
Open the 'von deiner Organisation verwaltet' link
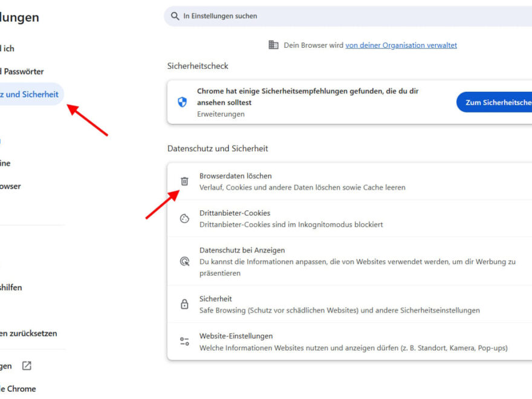pos(401,45)
